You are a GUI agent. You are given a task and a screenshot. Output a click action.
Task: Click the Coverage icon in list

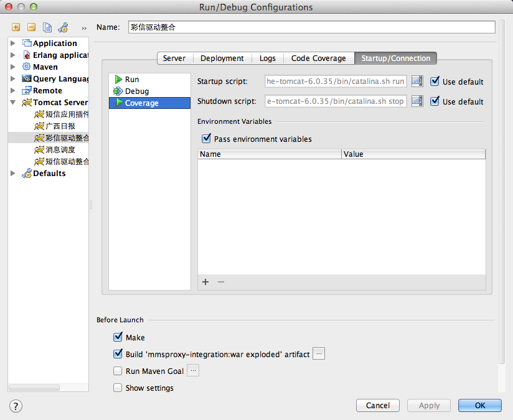point(118,103)
